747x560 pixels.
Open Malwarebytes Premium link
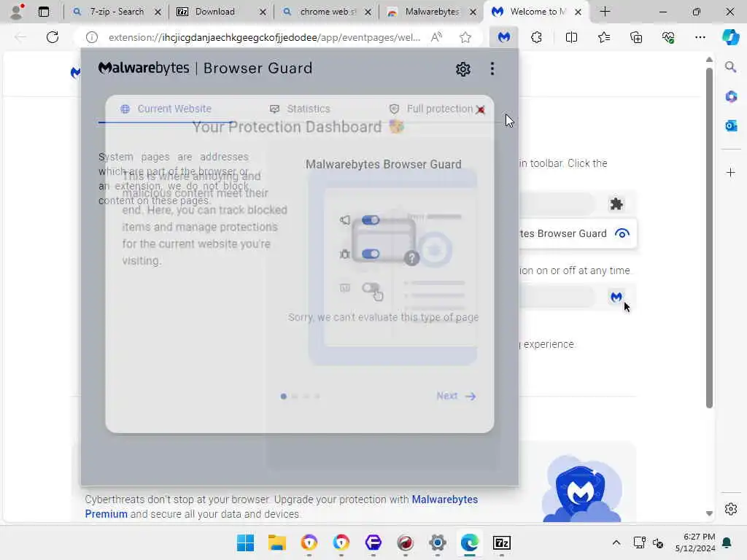tap(281, 507)
